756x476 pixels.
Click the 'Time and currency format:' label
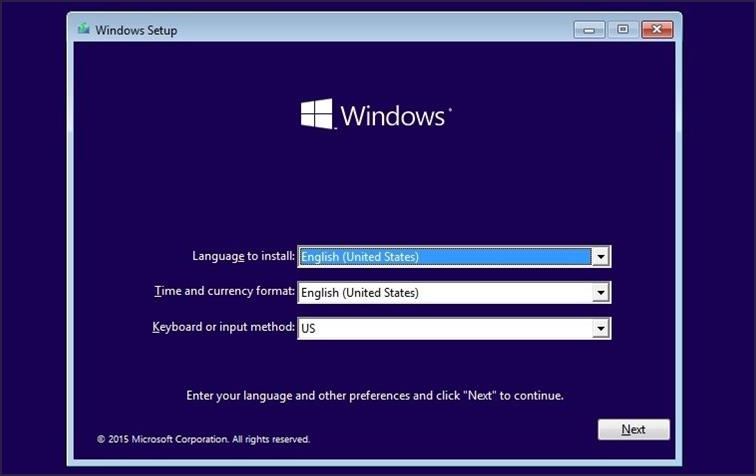pos(224,291)
